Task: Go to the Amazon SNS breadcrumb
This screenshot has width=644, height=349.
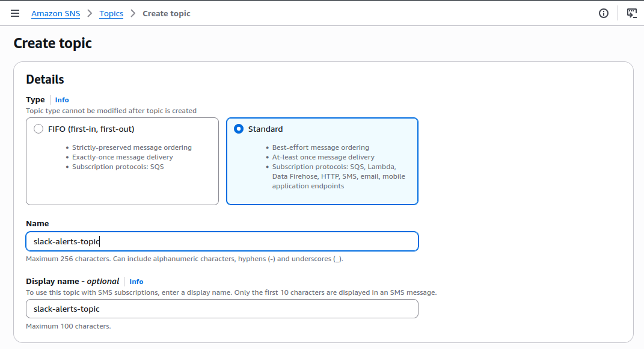Action: (56, 14)
